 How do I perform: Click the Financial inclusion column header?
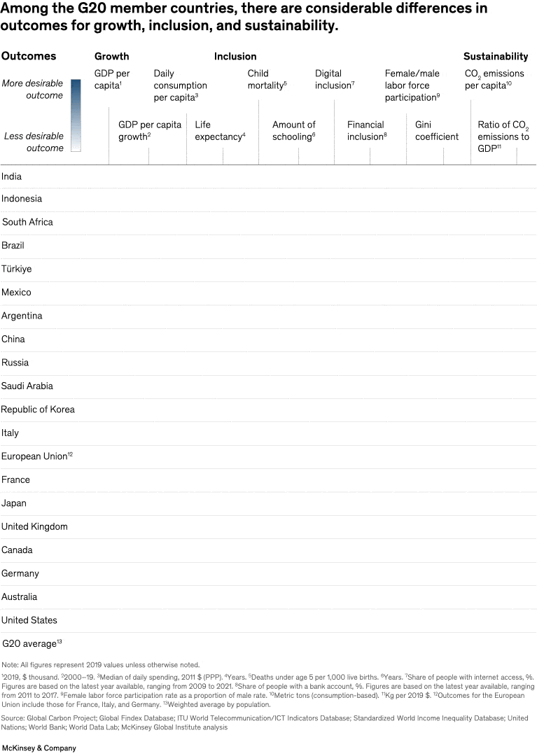point(367,131)
